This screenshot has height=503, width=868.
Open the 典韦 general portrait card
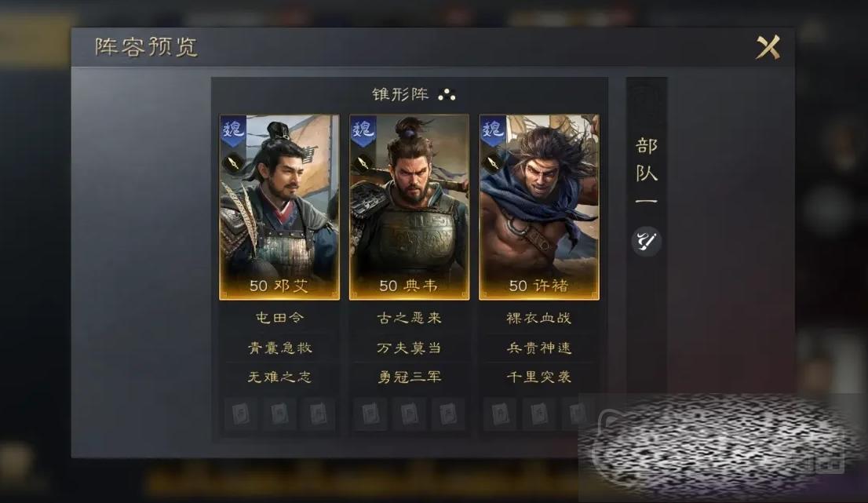click(x=409, y=207)
